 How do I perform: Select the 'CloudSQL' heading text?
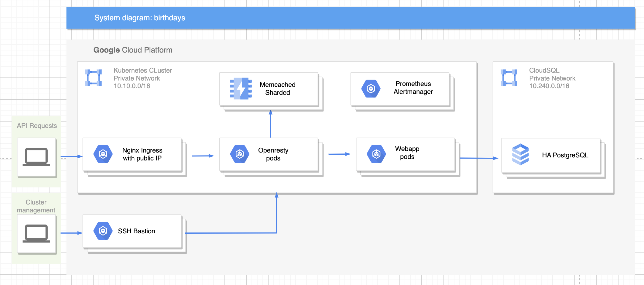tap(544, 70)
